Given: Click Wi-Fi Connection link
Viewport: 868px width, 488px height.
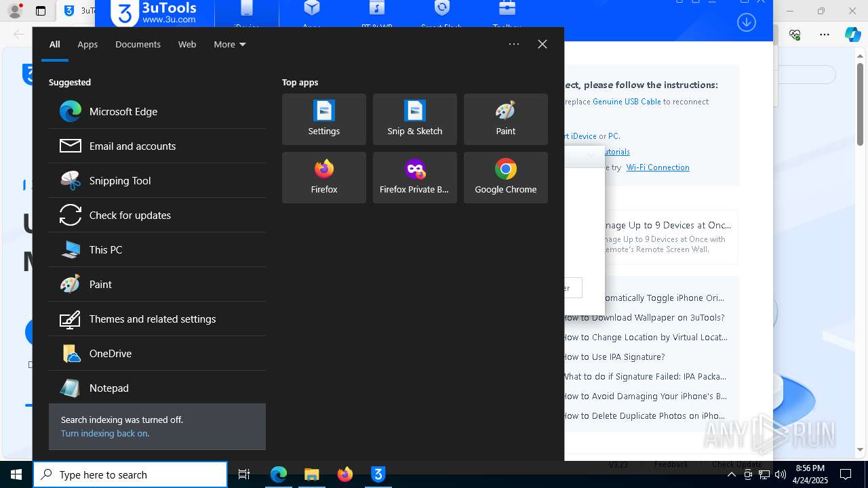Looking at the screenshot, I should 658,167.
